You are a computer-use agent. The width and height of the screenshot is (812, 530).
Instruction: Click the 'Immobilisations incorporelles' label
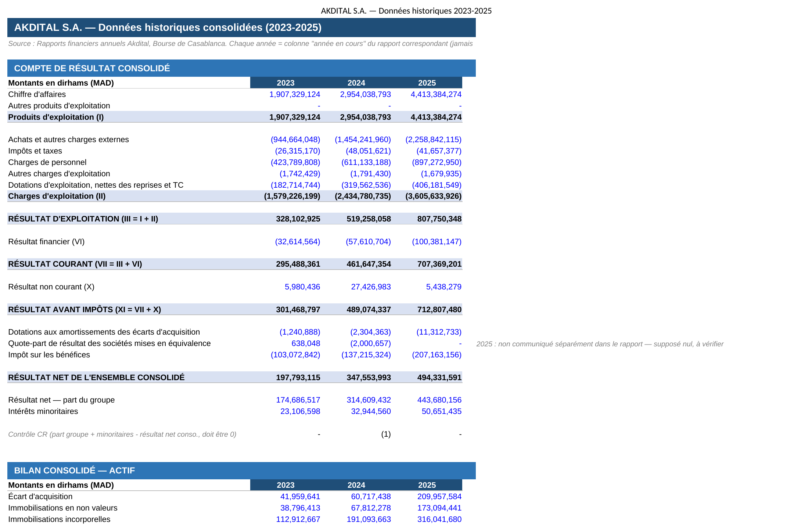pyautogui.click(x=59, y=519)
